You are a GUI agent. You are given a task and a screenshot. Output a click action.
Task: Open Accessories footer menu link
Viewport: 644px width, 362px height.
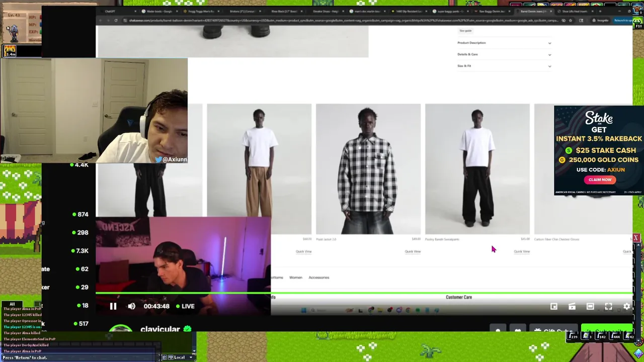(x=319, y=278)
